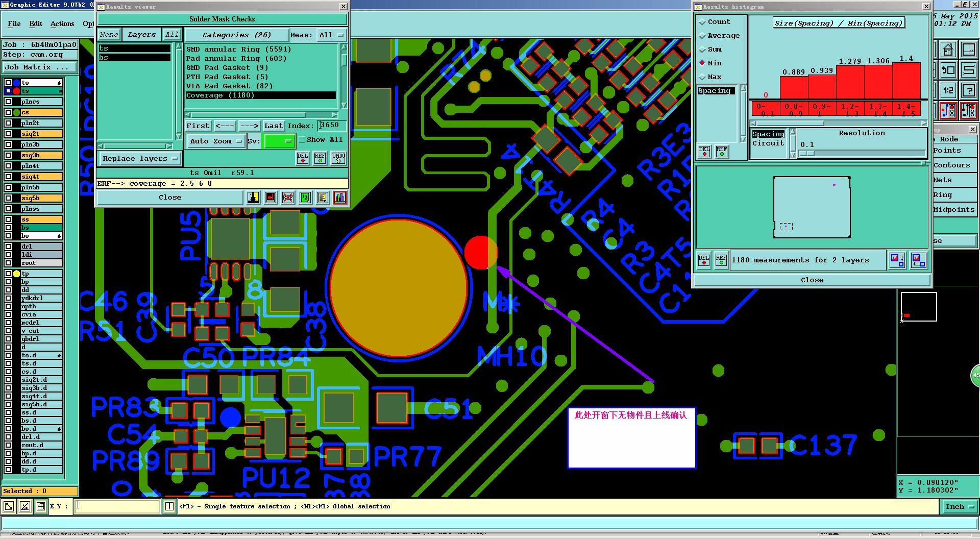The width and height of the screenshot is (980, 539).
Task: Click the Last button
Action: (274, 126)
